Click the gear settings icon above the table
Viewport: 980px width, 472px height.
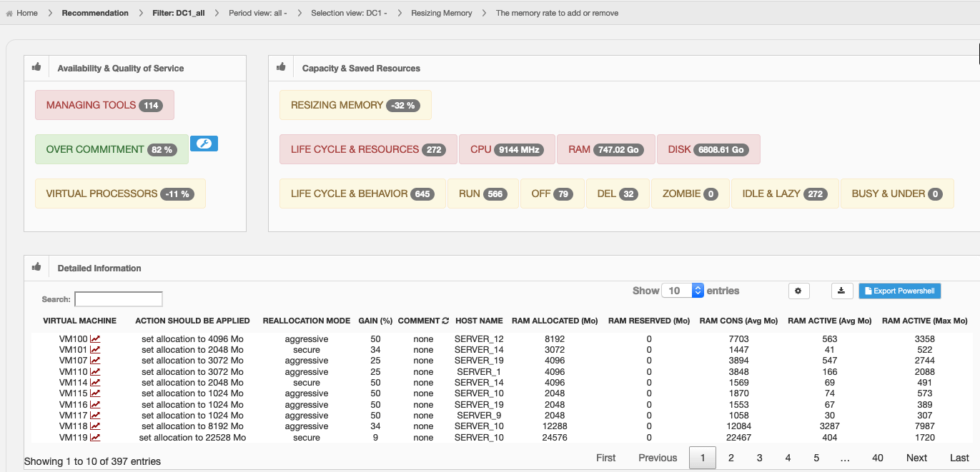798,291
